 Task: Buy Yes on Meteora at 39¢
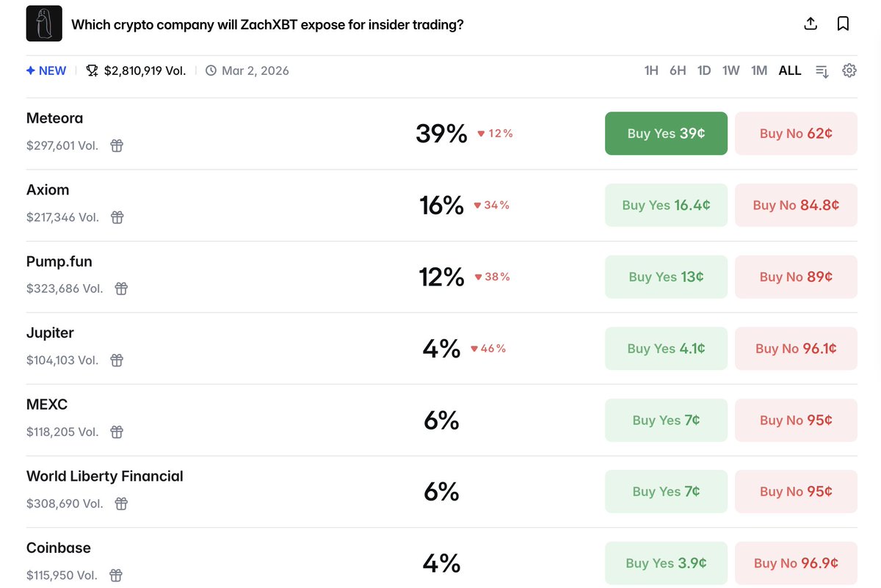pyautogui.click(x=666, y=134)
